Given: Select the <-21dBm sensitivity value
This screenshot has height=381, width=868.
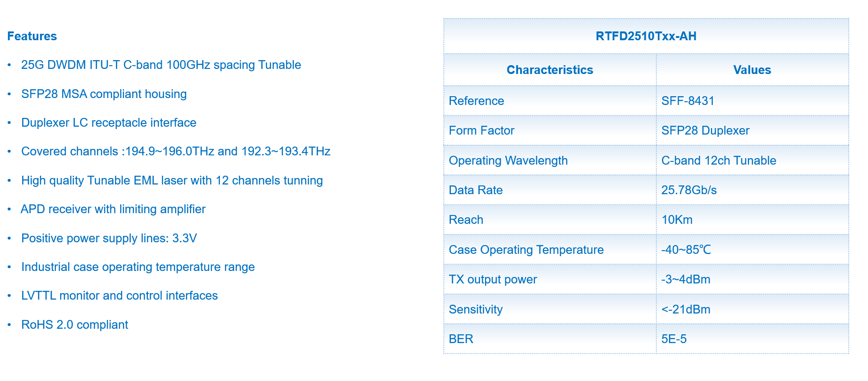Looking at the screenshot, I should coord(686,309).
